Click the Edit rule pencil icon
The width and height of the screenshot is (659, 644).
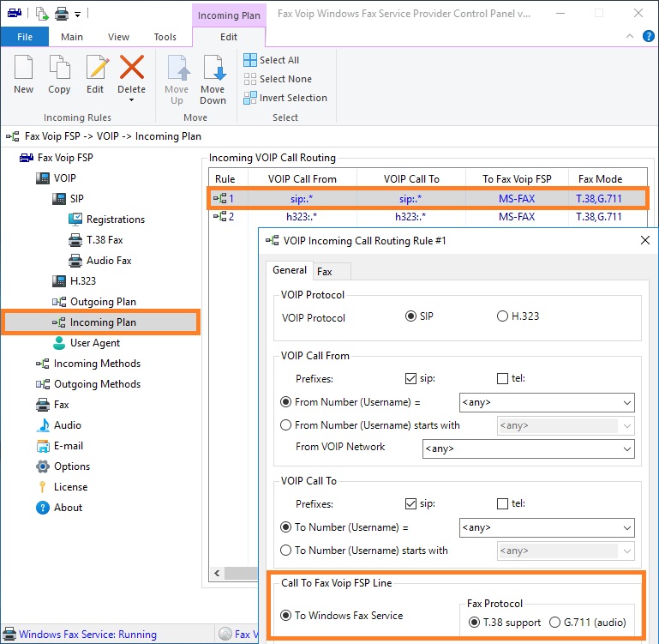click(97, 67)
